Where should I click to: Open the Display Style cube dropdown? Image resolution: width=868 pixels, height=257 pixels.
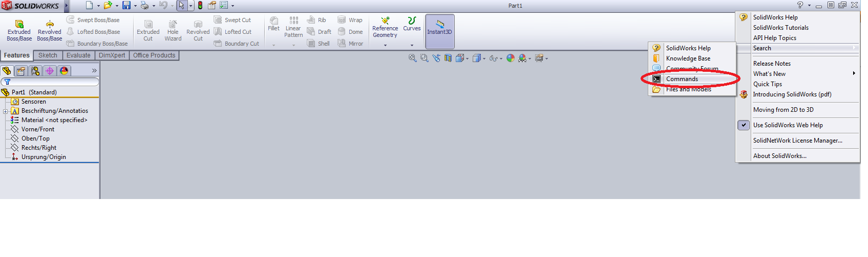[484, 58]
